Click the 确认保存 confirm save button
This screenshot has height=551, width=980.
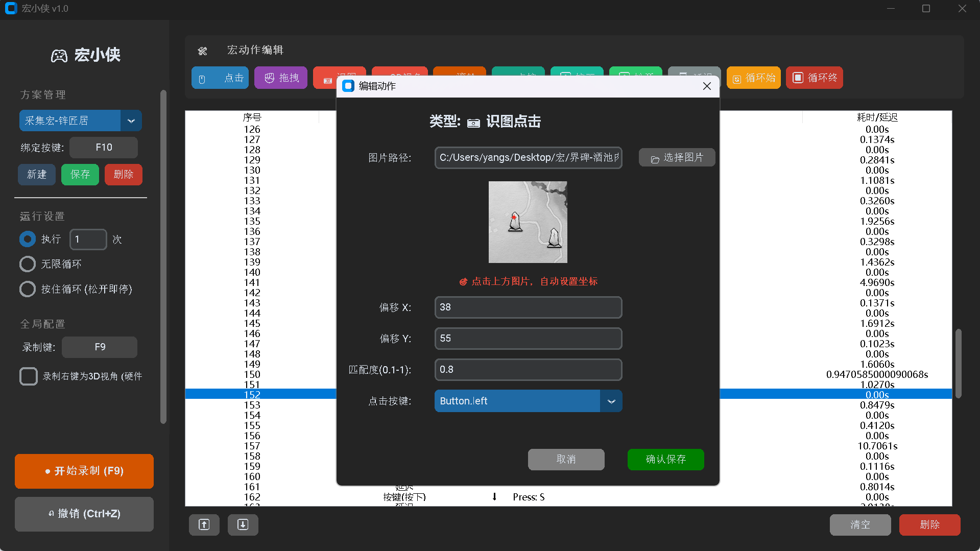tap(665, 459)
